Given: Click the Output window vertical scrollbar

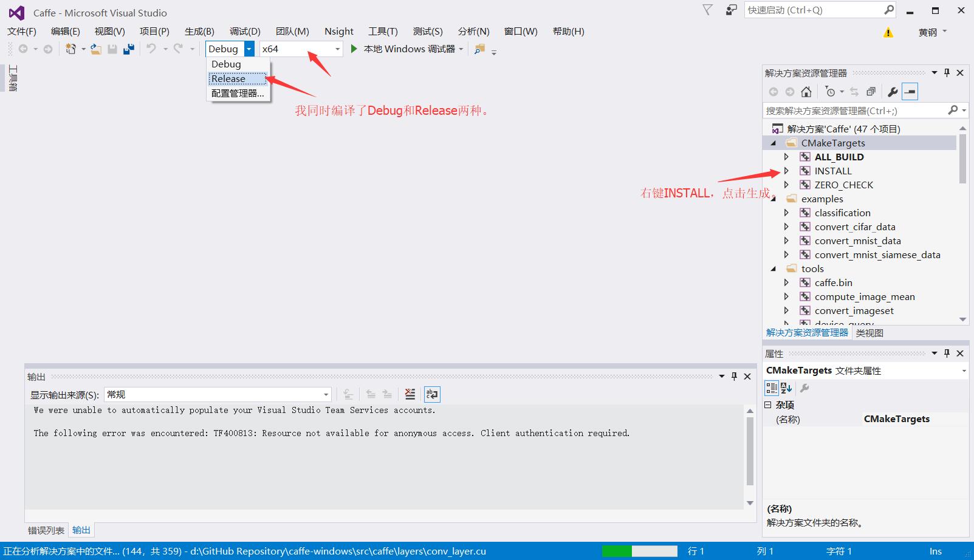Looking at the screenshot, I should 750,457.
